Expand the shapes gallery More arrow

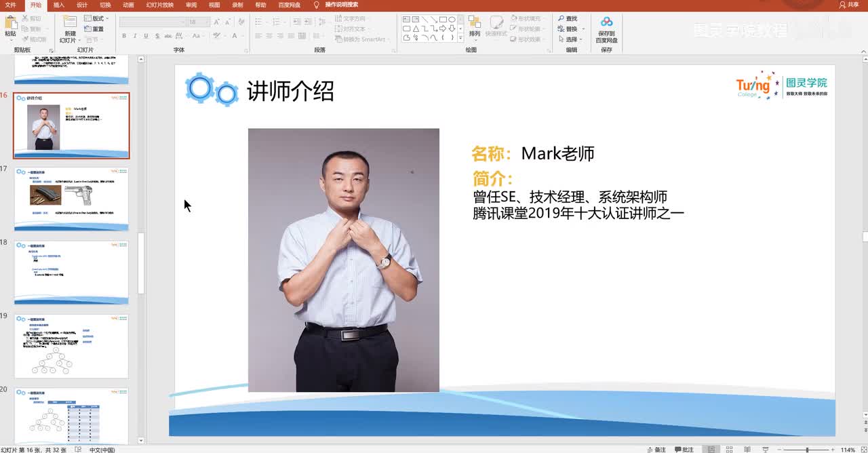click(461, 38)
